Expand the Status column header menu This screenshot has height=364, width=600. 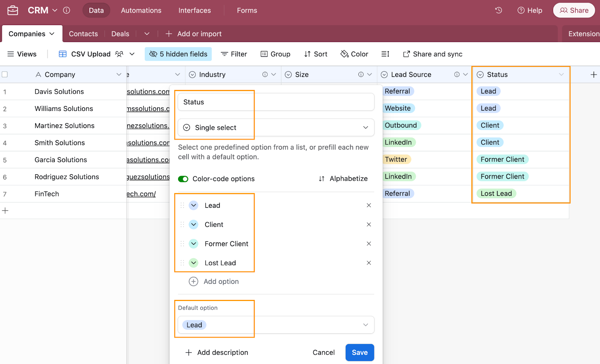click(561, 75)
